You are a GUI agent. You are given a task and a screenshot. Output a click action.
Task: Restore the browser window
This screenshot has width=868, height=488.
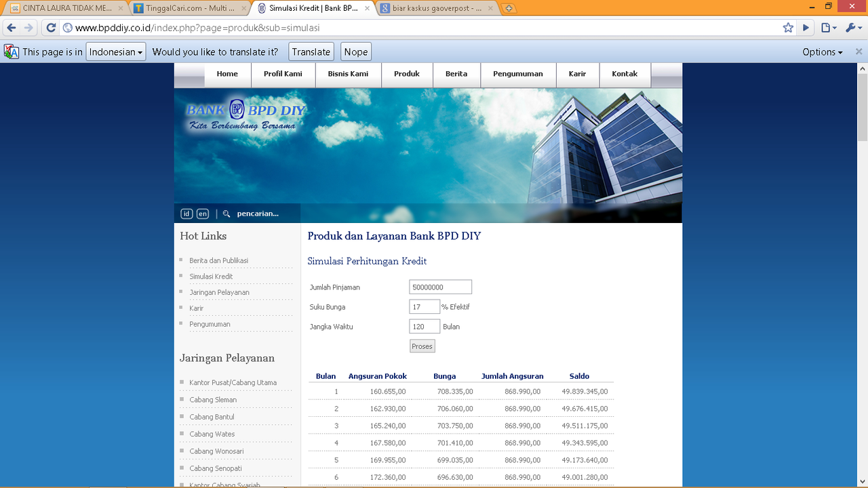pos(829,6)
